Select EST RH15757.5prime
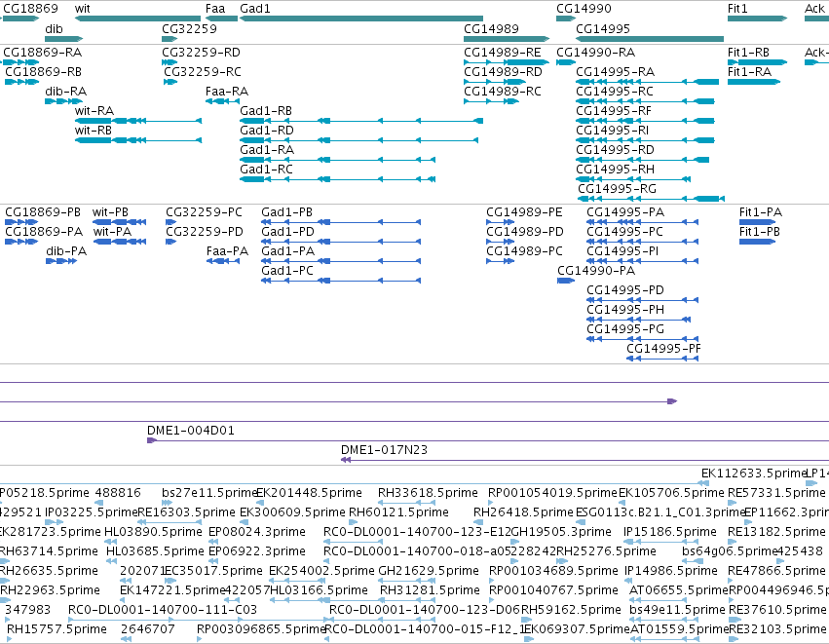 pyautogui.click(x=57, y=629)
